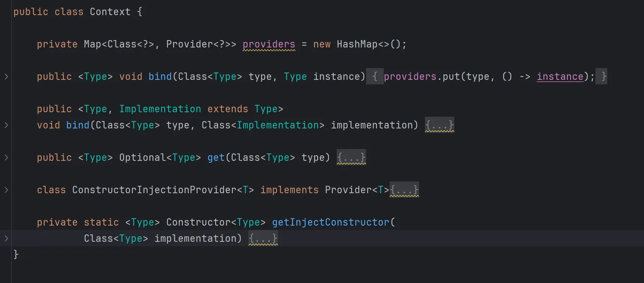Click the final closing brace of Context class

point(16,255)
